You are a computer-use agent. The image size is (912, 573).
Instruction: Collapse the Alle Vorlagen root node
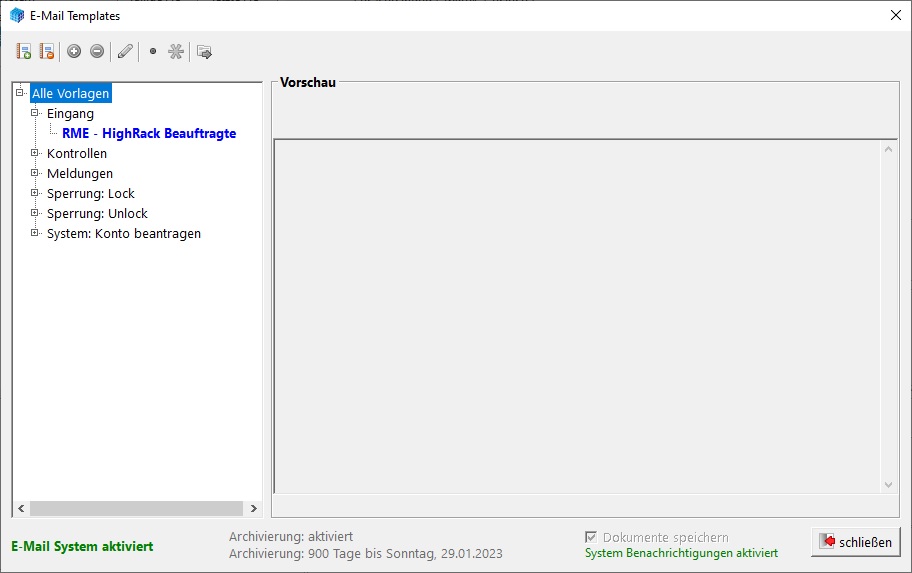(x=20, y=92)
